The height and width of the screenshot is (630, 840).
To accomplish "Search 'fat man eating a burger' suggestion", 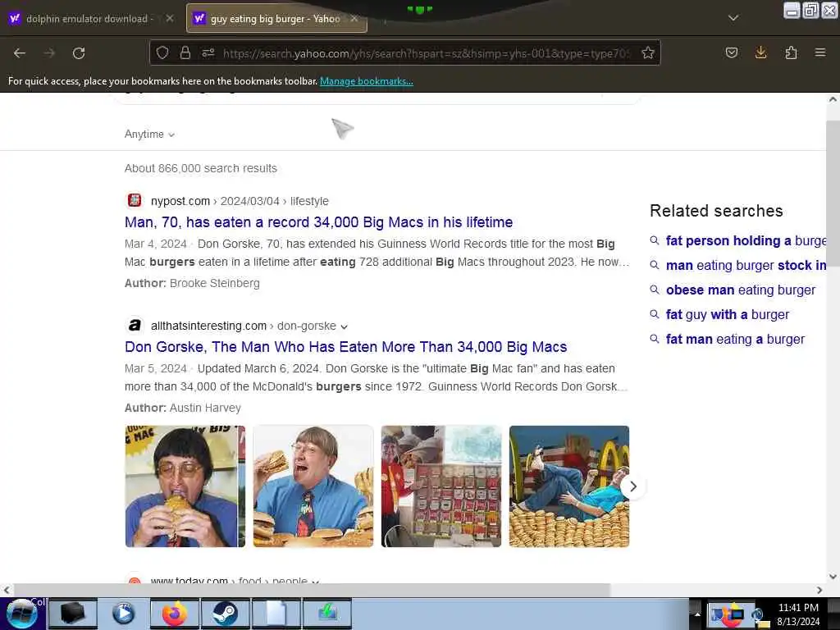I will click(x=735, y=340).
